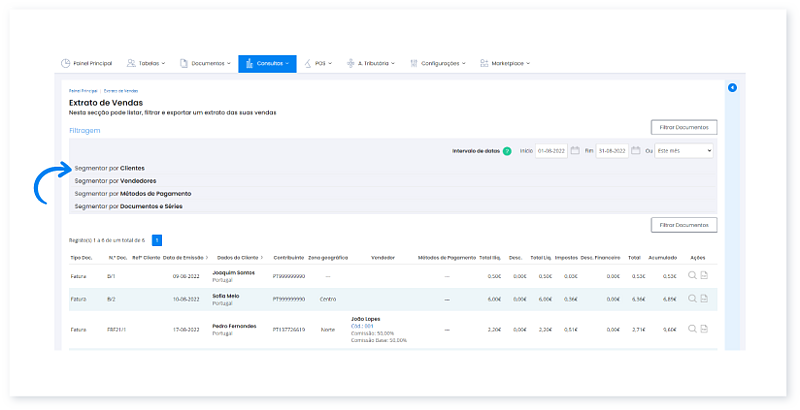Click the start date field 01-08-2022

(551, 150)
